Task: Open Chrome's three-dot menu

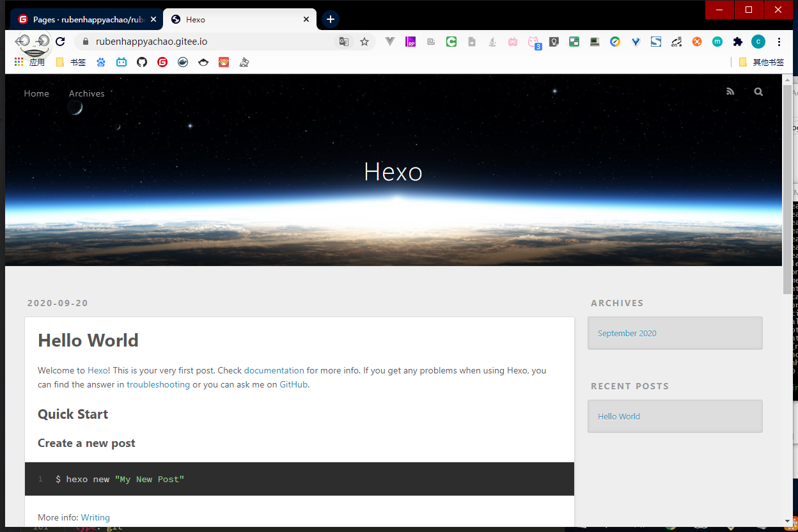Action: (779, 42)
